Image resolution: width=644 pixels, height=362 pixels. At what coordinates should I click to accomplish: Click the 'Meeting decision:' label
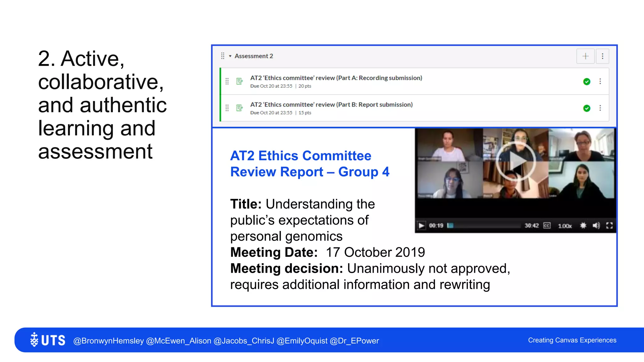pyautogui.click(x=286, y=269)
